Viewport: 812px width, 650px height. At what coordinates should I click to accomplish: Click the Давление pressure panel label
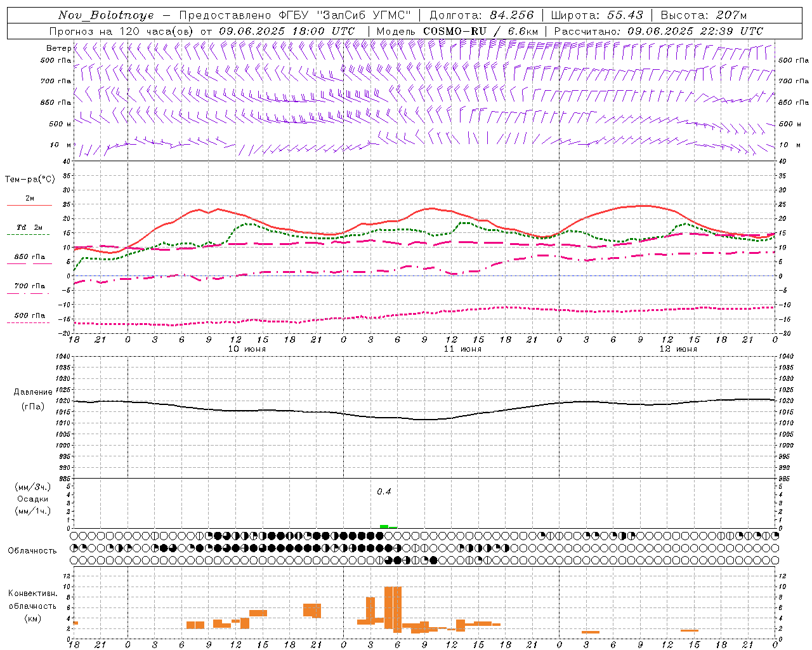[x=33, y=392]
